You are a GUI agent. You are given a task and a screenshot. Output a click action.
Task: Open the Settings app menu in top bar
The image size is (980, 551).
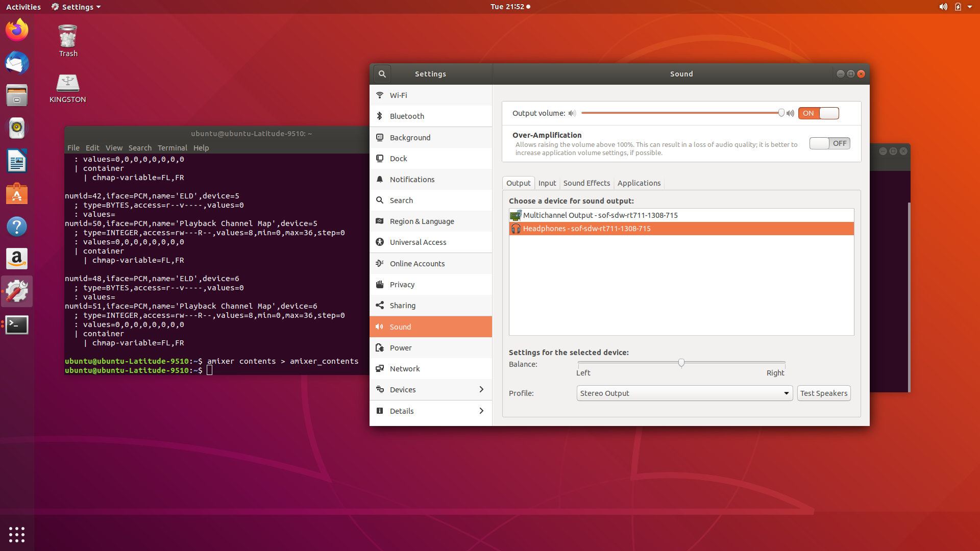pos(76,7)
